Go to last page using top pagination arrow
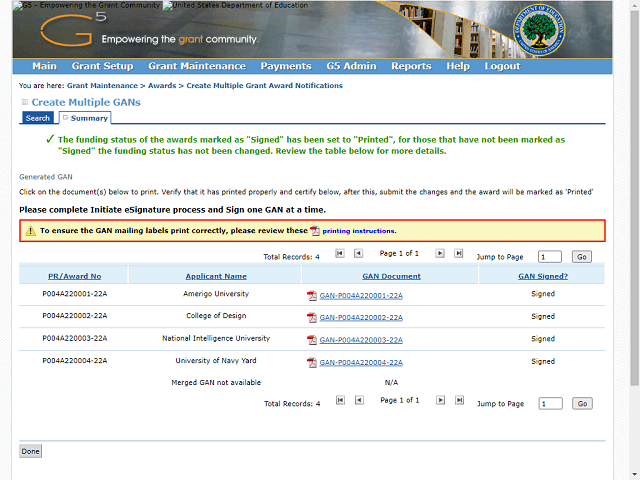The image size is (640, 480). [459, 254]
